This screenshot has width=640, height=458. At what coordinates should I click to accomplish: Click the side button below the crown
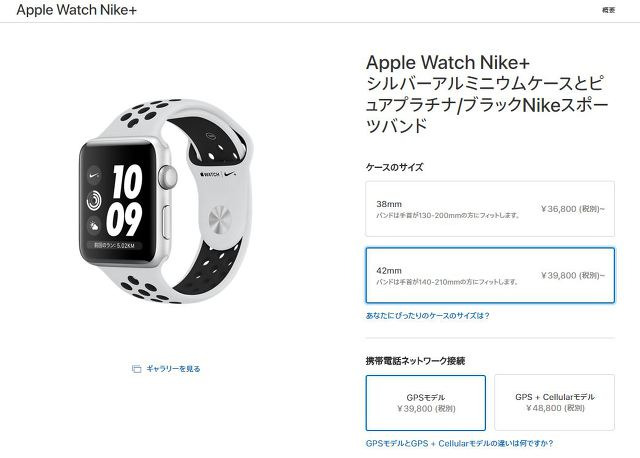pos(167,223)
